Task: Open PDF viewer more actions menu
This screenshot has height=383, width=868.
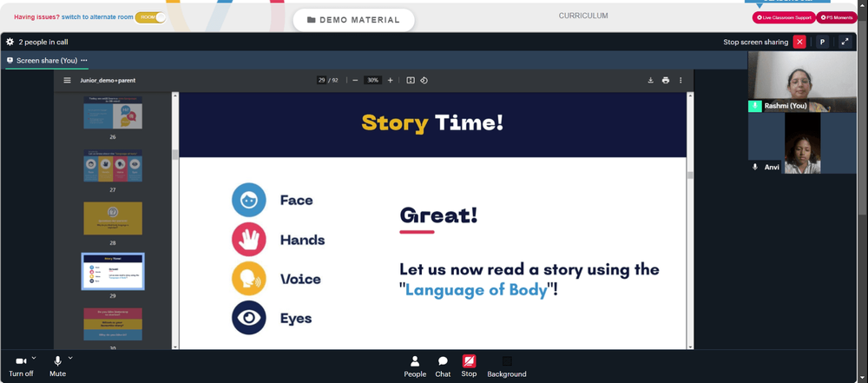Action: pos(681,81)
